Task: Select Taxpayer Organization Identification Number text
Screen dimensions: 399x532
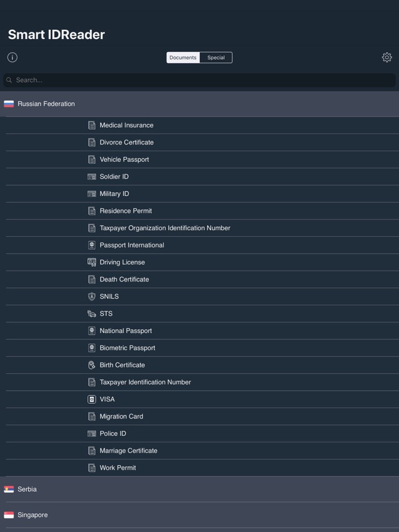Action: [x=164, y=228]
